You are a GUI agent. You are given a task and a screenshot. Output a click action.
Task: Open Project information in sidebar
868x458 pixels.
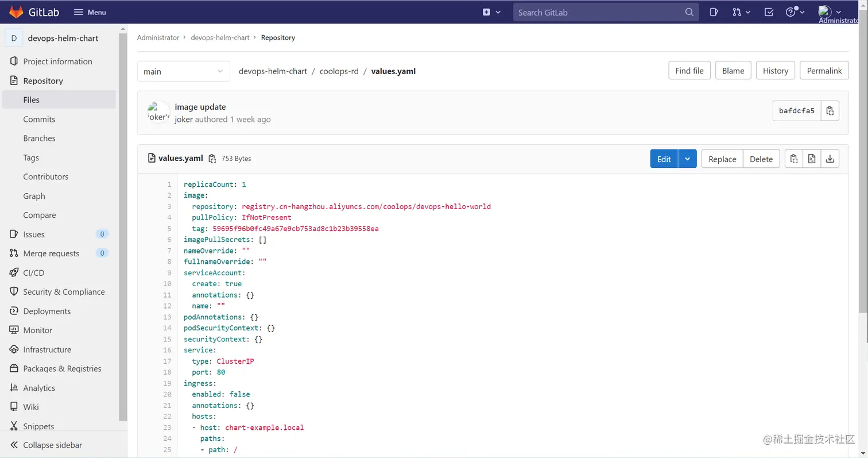[59, 61]
